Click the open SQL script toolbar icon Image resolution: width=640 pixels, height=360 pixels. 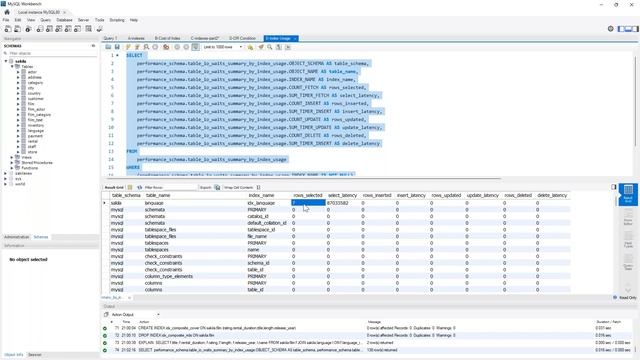click(x=18, y=29)
